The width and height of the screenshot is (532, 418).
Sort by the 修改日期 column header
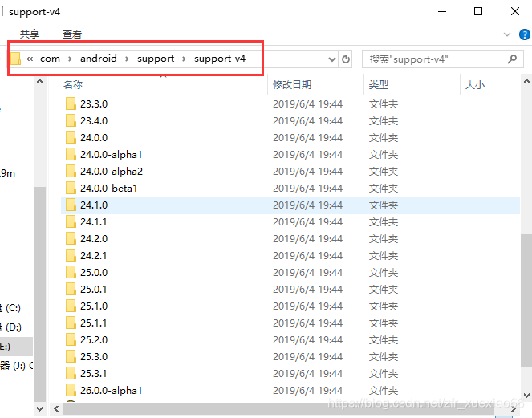click(x=292, y=84)
